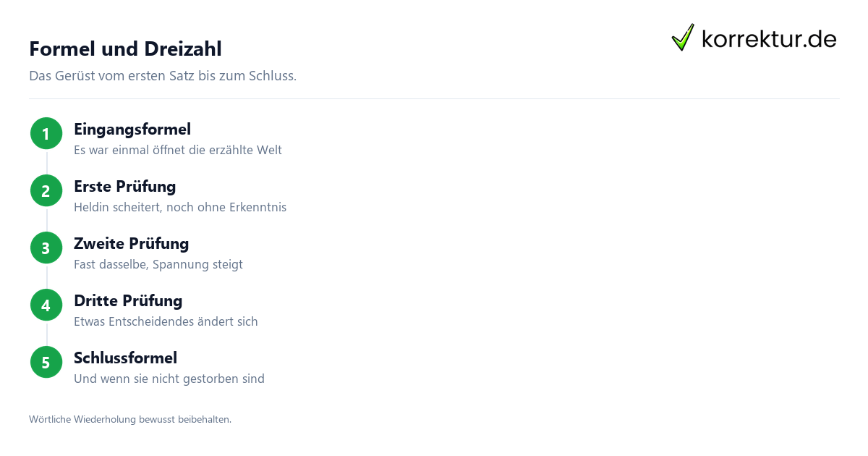The image size is (868, 456).
Task: Click the green step 1 circle
Action: [x=46, y=133]
